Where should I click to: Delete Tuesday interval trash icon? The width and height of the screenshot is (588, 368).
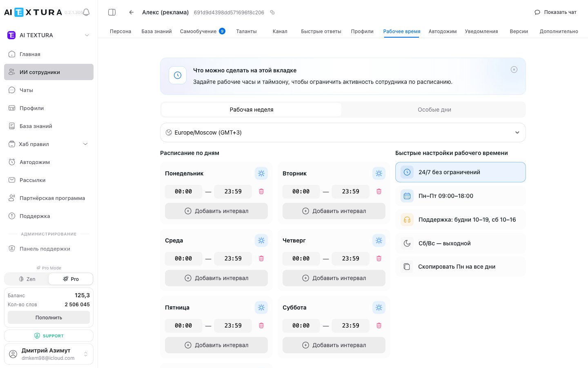tap(379, 191)
